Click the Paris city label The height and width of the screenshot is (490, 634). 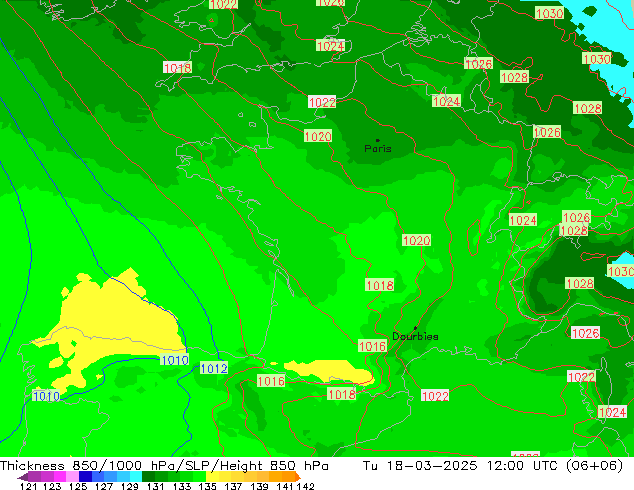[378, 148]
